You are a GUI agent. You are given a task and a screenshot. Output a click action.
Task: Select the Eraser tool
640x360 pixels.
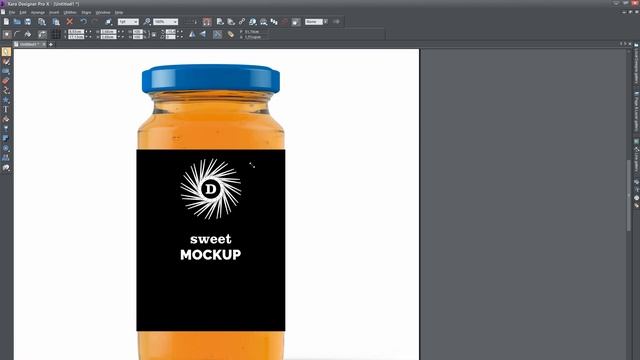tap(6, 81)
